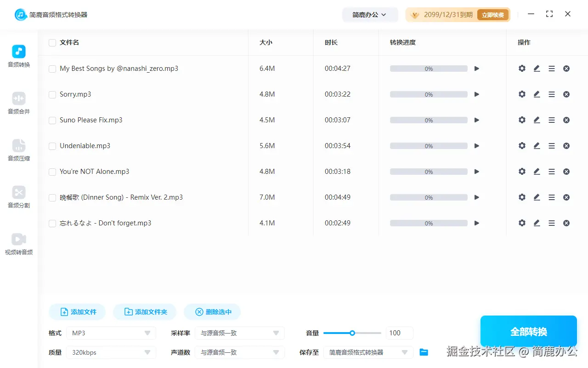The image size is (588, 368).
Task: Open the 简鹿办公 account menu
Action: pyautogui.click(x=370, y=14)
